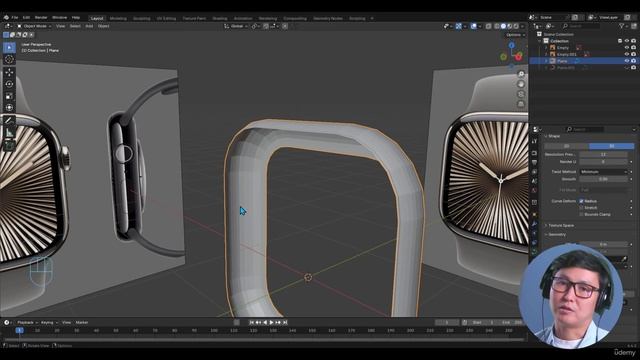
Task: Toggle Collection visibility eye in outliner
Action: (x=627, y=41)
